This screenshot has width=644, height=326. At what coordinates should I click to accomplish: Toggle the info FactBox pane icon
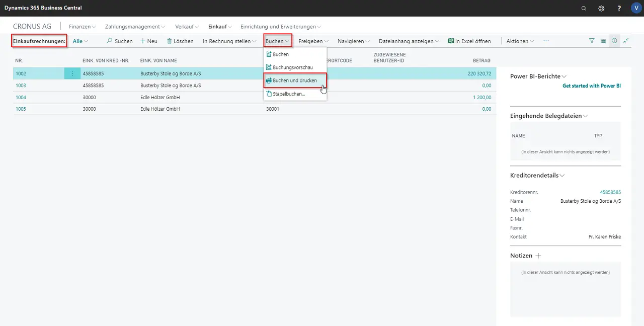click(614, 41)
